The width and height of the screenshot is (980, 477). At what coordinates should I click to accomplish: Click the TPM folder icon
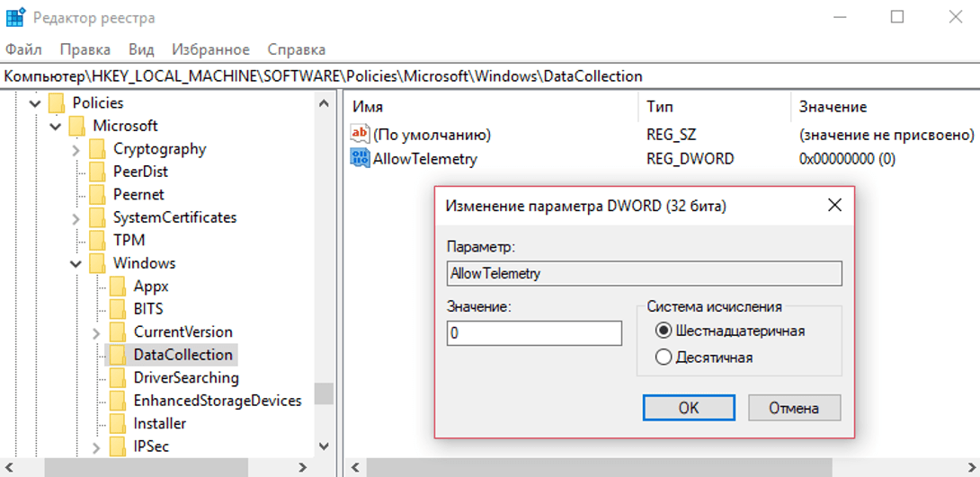(x=97, y=241)
